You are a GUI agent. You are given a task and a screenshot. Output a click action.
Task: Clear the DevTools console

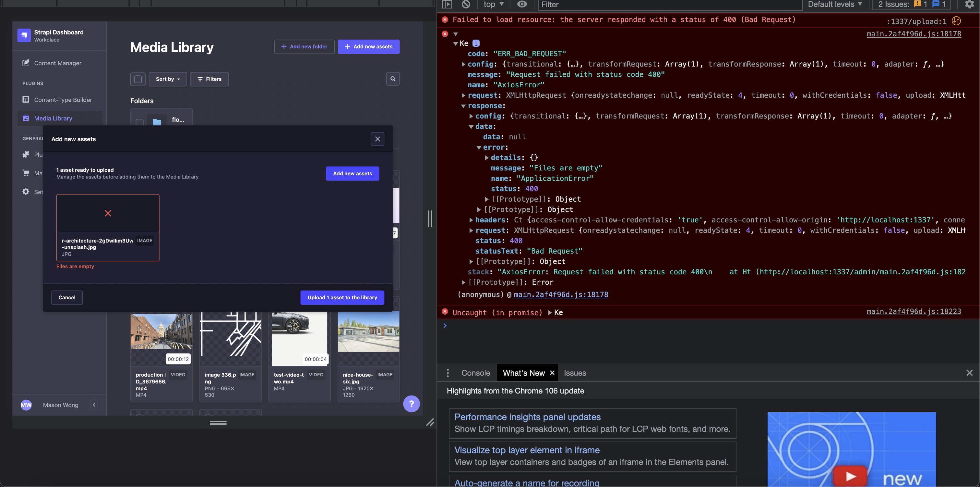[466, 5]
